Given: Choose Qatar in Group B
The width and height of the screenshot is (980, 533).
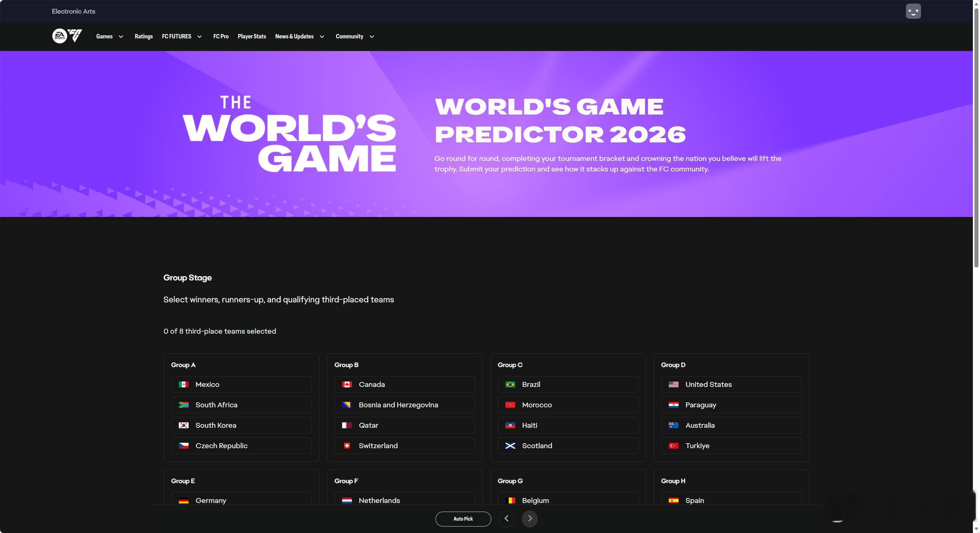Looking at the screenshot, I should tap(405, 425).
